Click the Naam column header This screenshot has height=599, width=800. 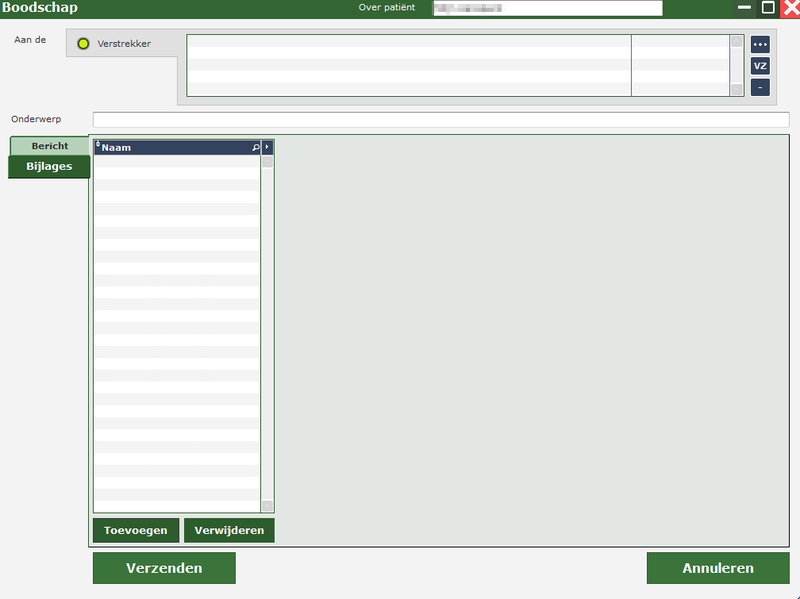tap(170, 147)
